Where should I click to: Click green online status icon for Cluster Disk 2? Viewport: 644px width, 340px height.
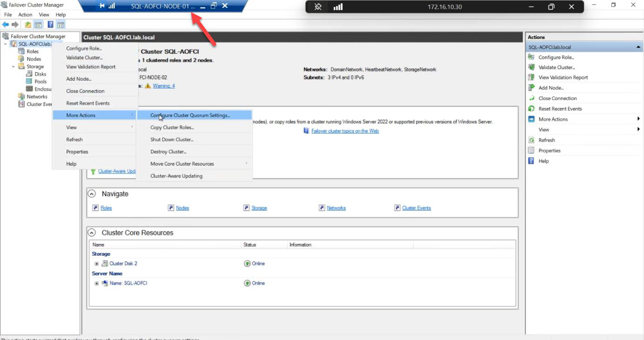pyautogui.click(x=247, y=264)
